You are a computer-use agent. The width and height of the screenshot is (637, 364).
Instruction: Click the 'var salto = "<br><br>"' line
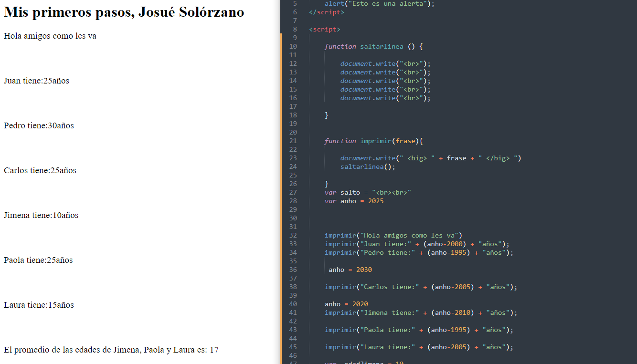point(368,192)
